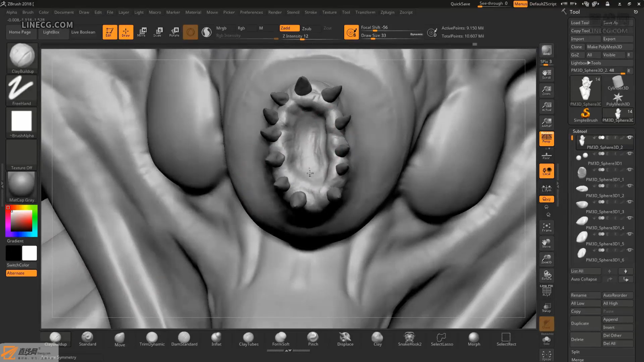This screenshot has height=362, width=644.
Task: Open the Brush menu
Action: tap(28, 12)
